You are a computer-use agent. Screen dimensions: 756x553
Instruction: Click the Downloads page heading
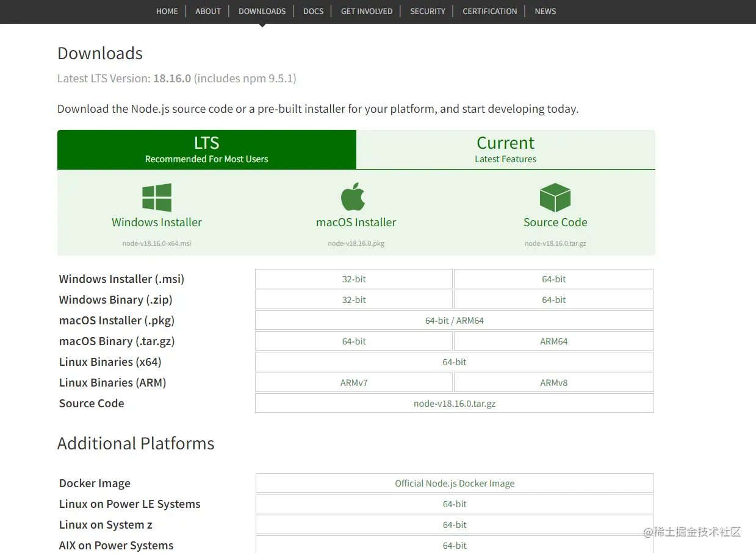pos(100,54)
